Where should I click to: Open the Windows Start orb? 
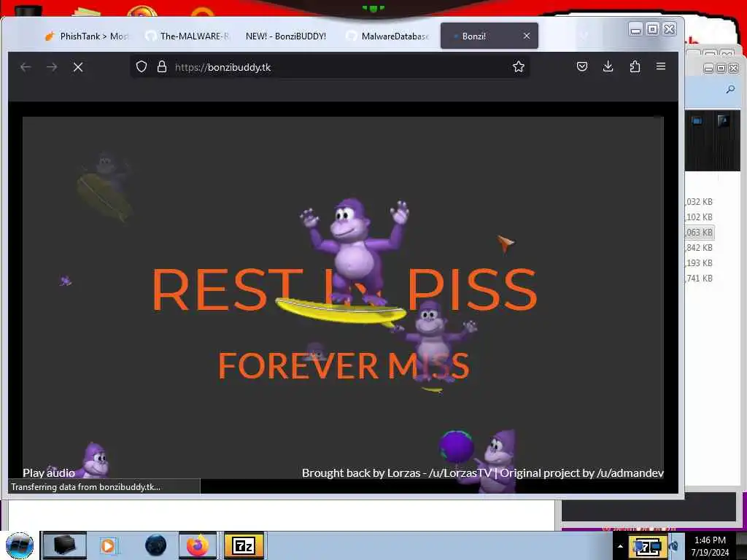[x=20, y=545]
